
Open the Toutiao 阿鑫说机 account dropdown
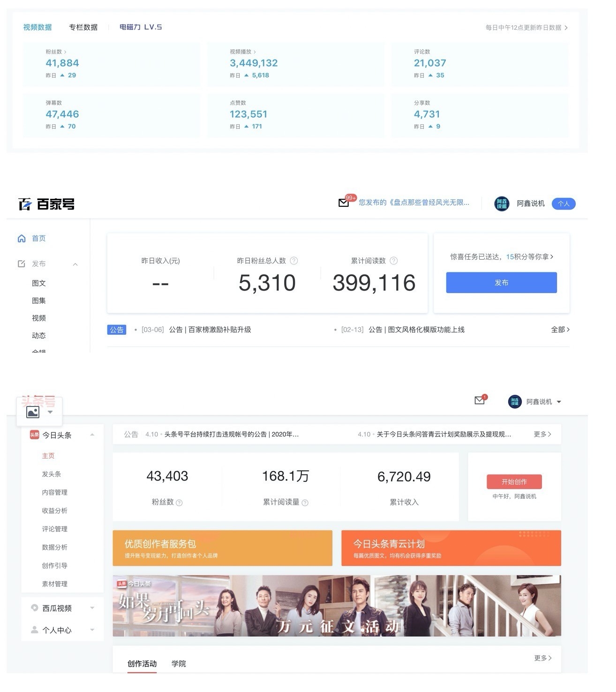coord(559,402)
